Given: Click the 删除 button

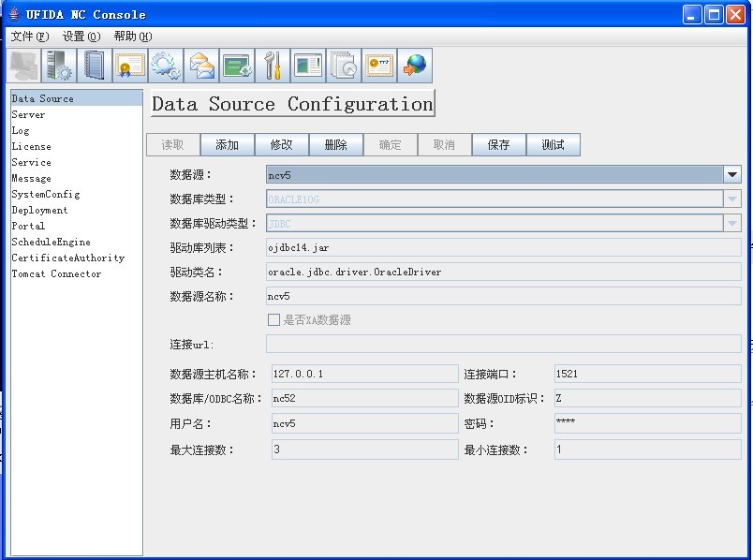Looking at the screenshot, I should tap(335, 144).
